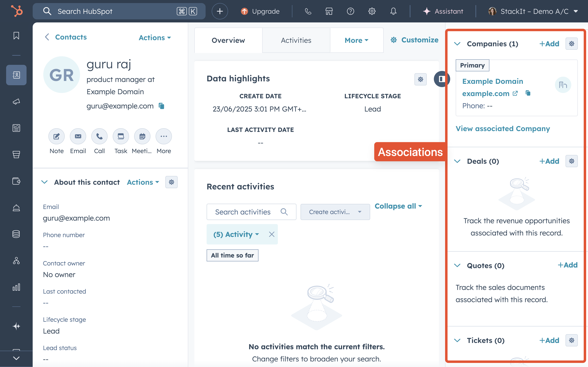Open the Create activity dropdown
This screenshot has height=367, width=588.
pyautogui.click(x=335, y=212)
